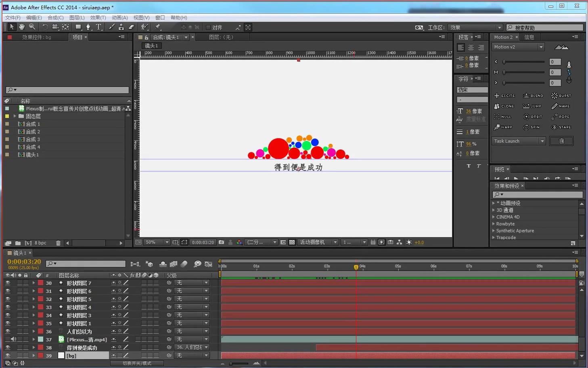Screen dimensions: 588x368
Task: Select the Hand tool in the toolbar
Action: (x=22, y=27)
